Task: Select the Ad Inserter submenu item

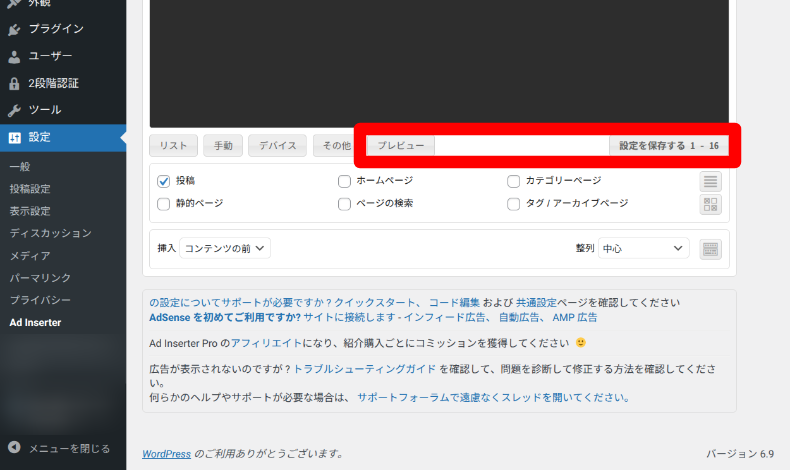Action: coord(35,322)
